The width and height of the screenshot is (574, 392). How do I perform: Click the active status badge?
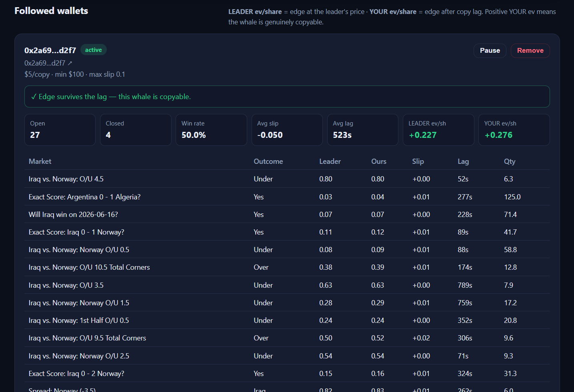94,50
